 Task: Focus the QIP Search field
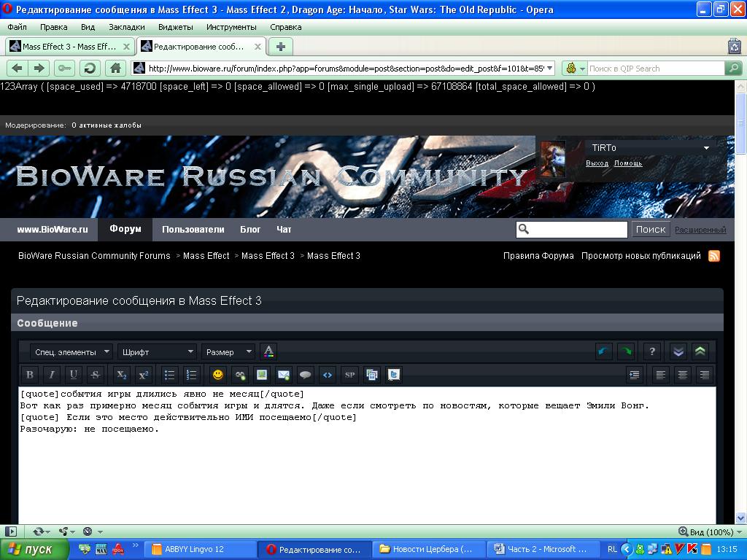click(x=656, y=69)
